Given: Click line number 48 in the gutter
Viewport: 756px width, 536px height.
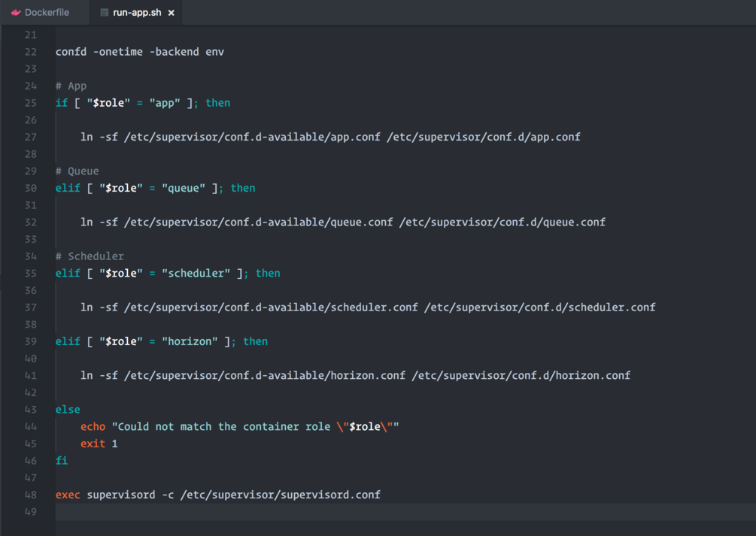Looking at the screenshot, I should (x=30, y=495).
